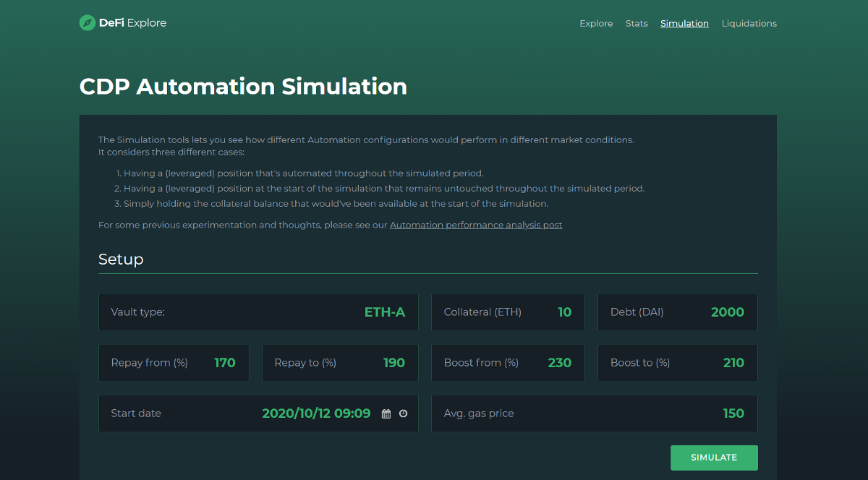Viewport: 868px width, 480px height.
Task: Open the Vault type ETH-A selector
Action: click(x=385, y=312)
